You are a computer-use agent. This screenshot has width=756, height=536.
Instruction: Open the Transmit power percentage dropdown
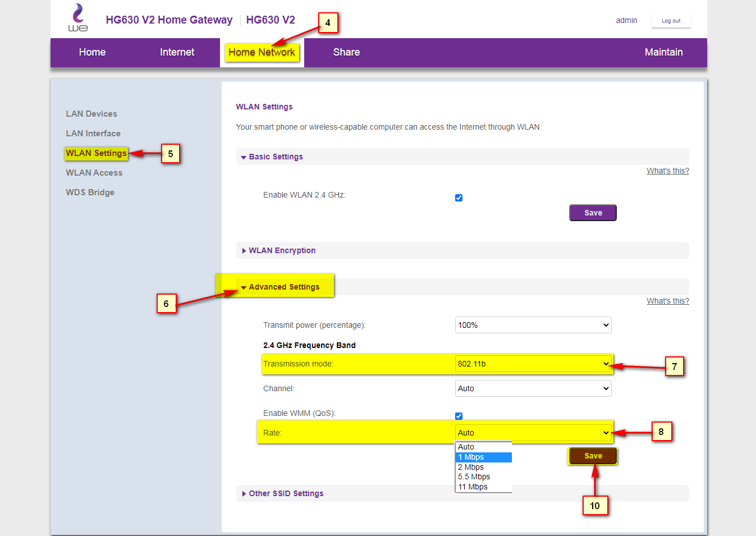[533, 325]
